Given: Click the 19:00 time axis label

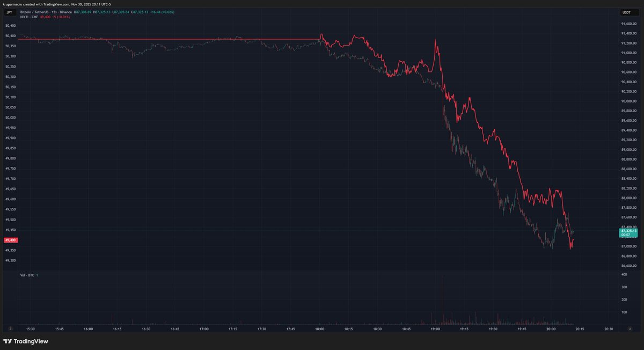Looking at the screenshot, I should tap(435, 329).
